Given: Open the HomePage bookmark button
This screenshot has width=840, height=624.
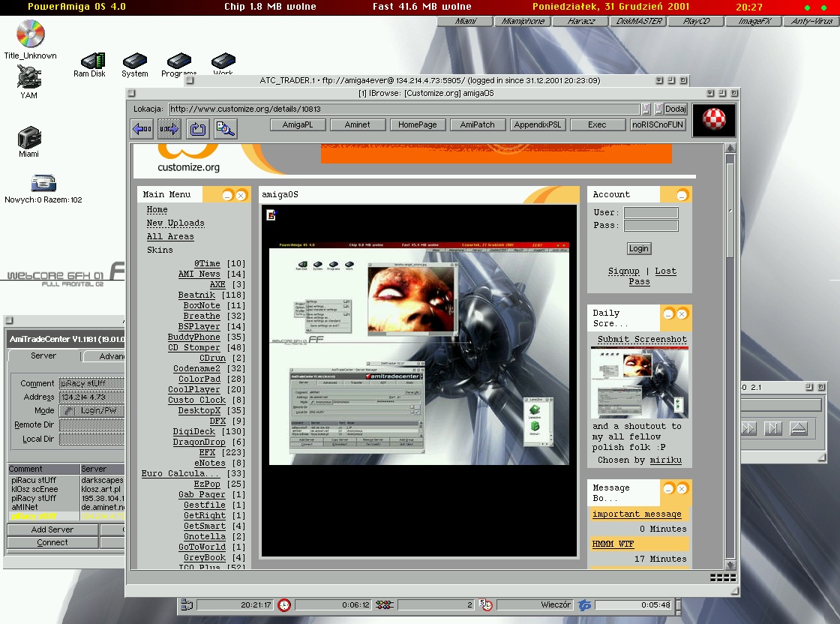Looking at the screenshot, I should [x=417, y=124].
